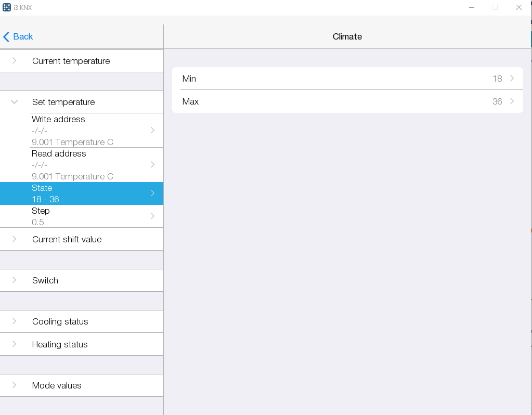532x415 pixels.
Task: Click the arrow beside Read address
Action: [152, 164]
